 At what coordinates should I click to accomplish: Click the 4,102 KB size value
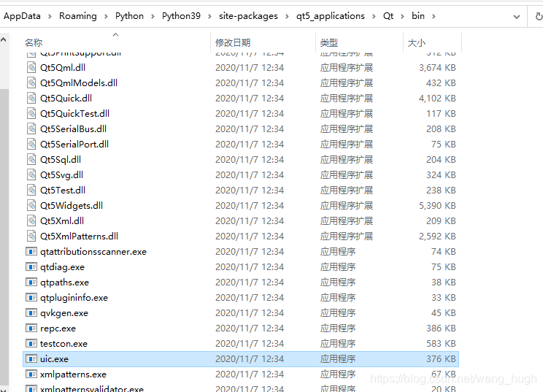(437, 98)
